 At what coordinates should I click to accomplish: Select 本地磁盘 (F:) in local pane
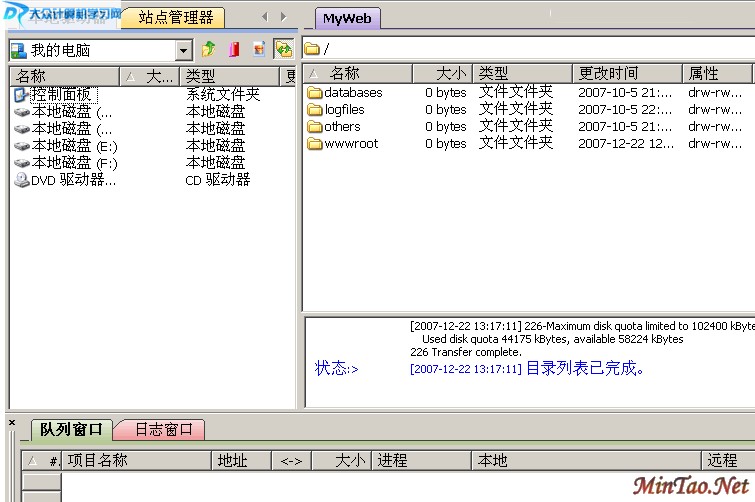(74, 163)
